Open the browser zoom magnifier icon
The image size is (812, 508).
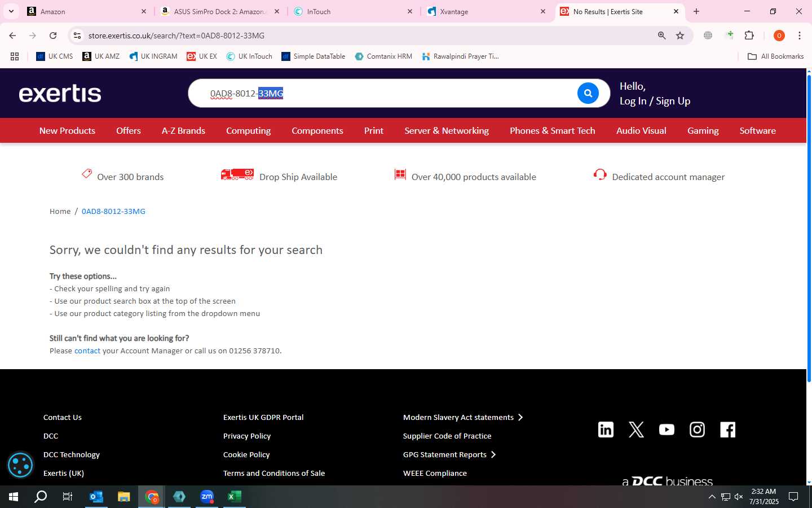661,36
